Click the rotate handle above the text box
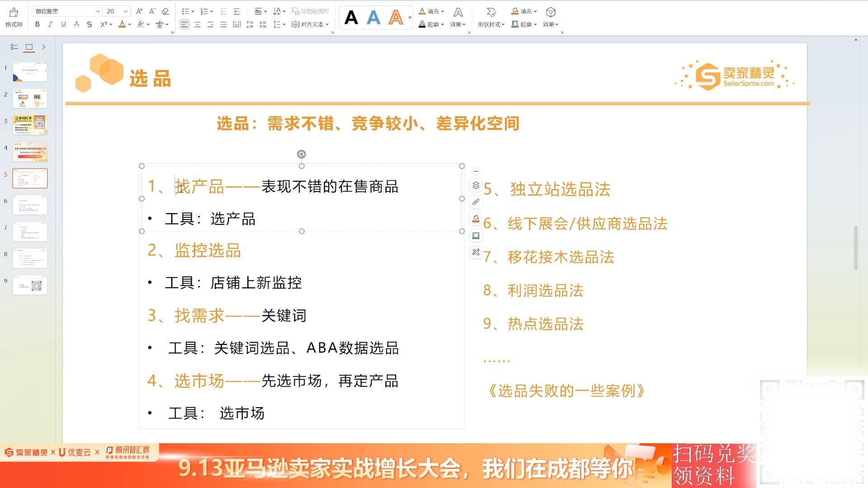The image size is (868, 488). [302, 155]
